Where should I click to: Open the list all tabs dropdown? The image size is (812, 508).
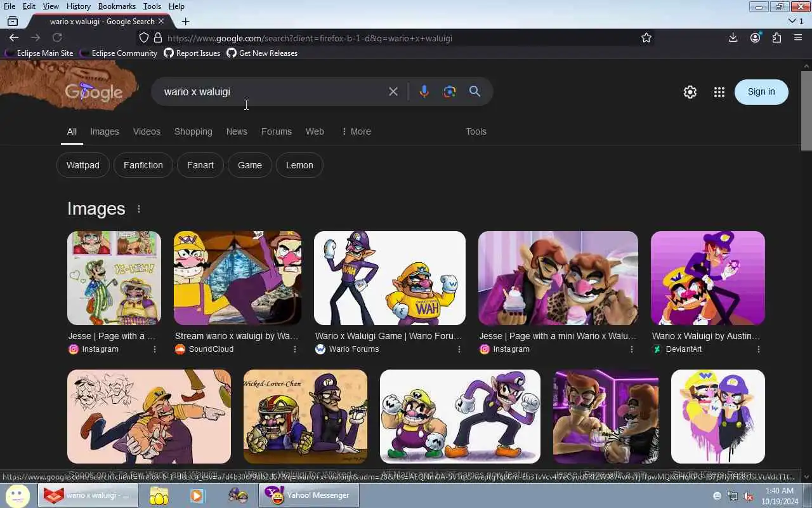(x=796, y=22)
